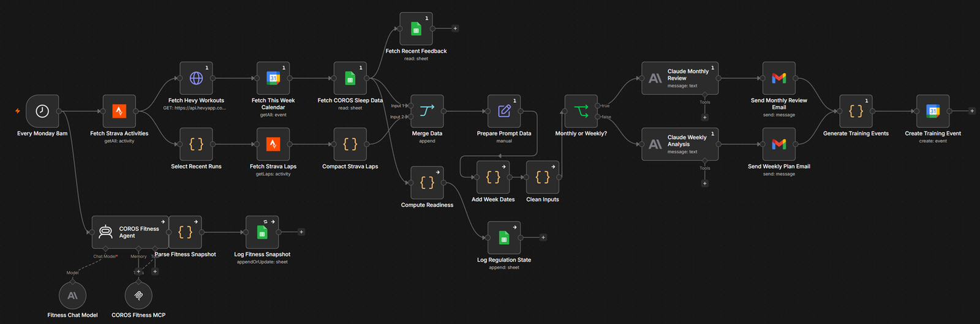Click the true output of Monthly or Weekly?
980x324 pixels.
tap(598, 105)
